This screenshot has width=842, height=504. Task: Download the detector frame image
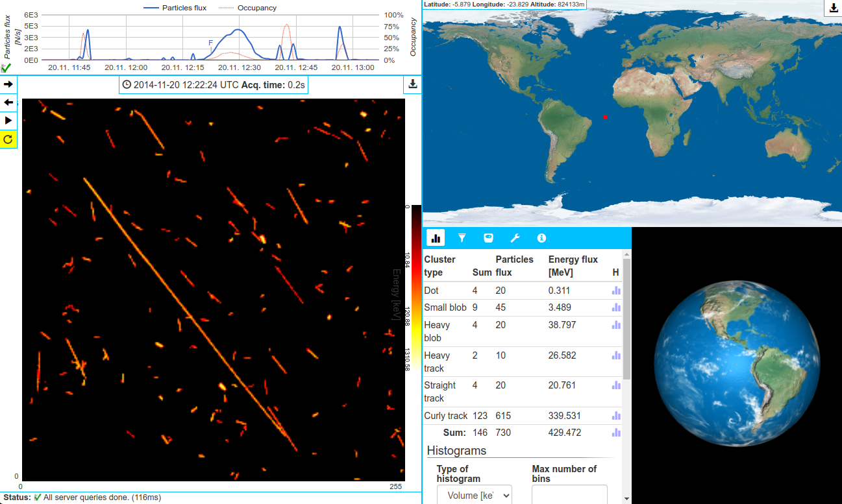coord(412,84)
